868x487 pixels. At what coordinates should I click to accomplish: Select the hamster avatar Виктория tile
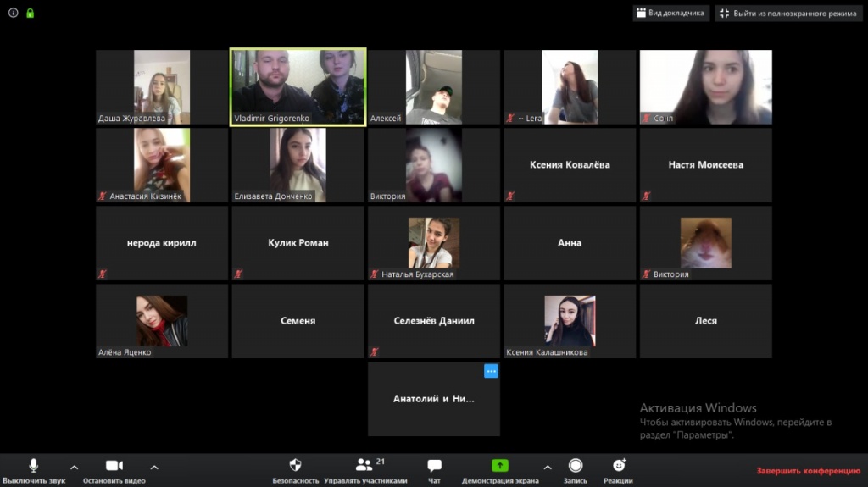click(706, 243)
